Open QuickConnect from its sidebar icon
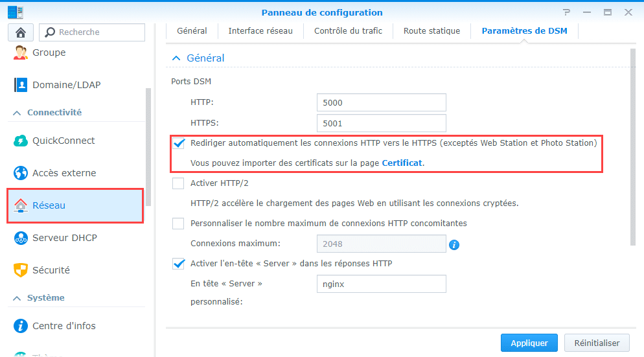 pyautogui.click(x=21, y=141)
